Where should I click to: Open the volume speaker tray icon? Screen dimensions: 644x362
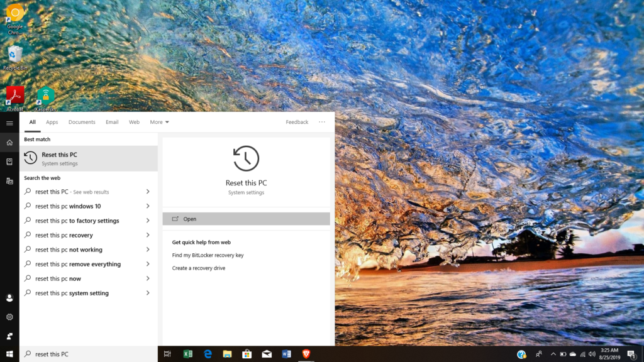point(592,354)
